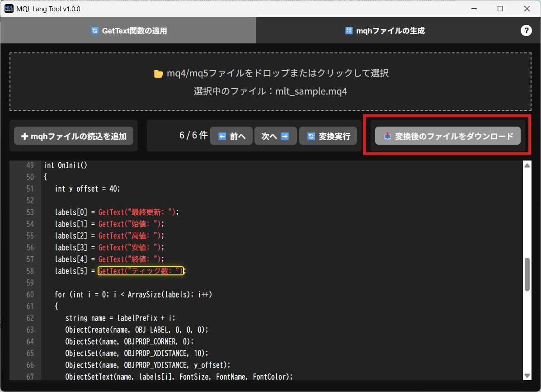Download the converted file via 変換後のファイルをダウンロード

coord(447,136)
